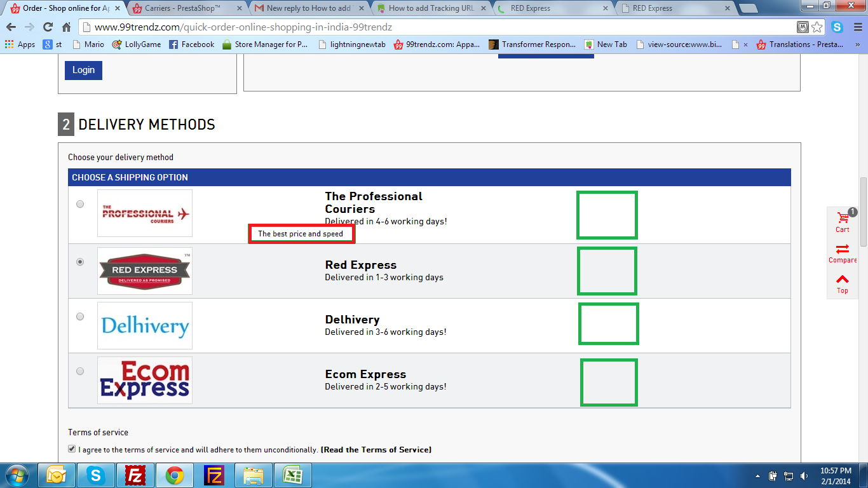
Task: Open the LollyGame bookmark
Action: click(137, 44)
